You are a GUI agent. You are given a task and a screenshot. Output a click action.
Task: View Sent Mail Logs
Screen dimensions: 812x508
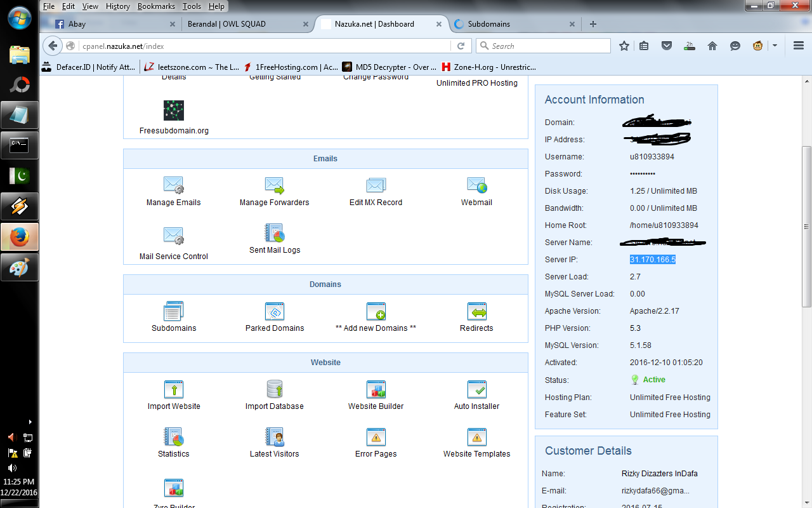pos(275,239)
